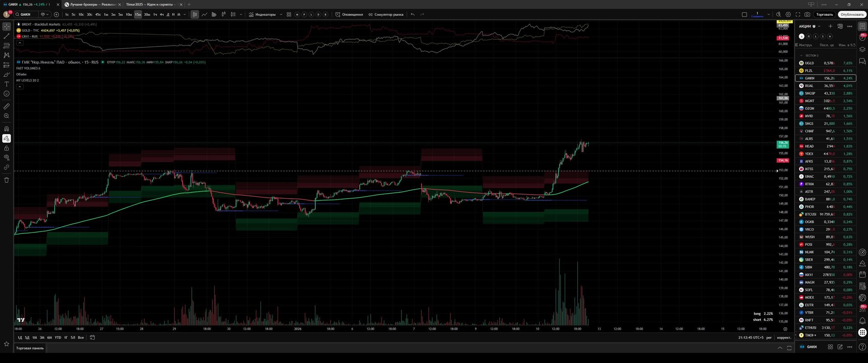Open indicator templates grid icon
868x363 pixels.
point(289,14)
